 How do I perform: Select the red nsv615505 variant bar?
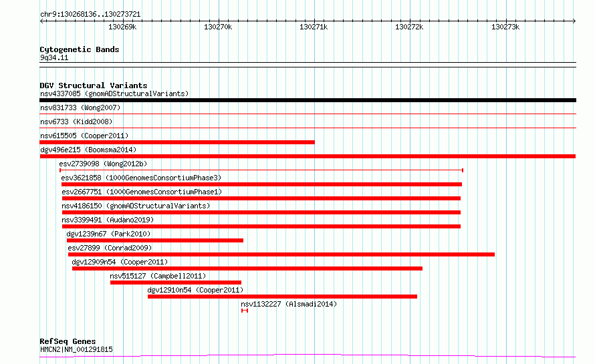pos(177,142)
